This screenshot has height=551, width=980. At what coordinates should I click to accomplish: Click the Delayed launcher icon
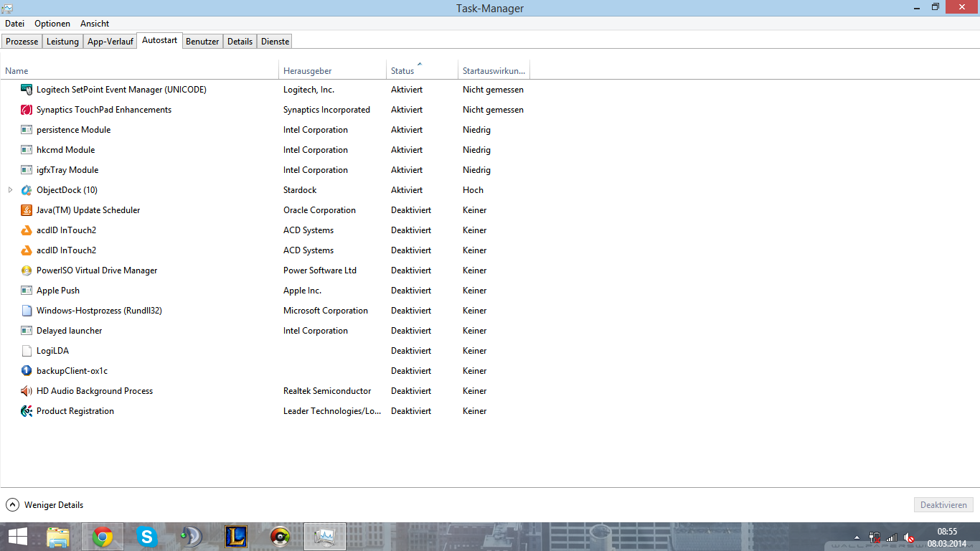click(27, 331)
